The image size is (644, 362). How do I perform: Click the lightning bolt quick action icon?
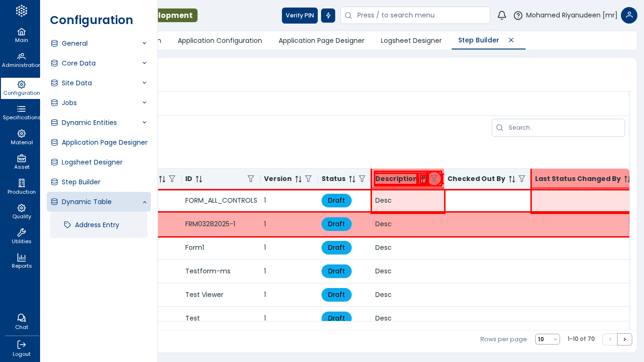pyautogui.click(x=328, y=16)
